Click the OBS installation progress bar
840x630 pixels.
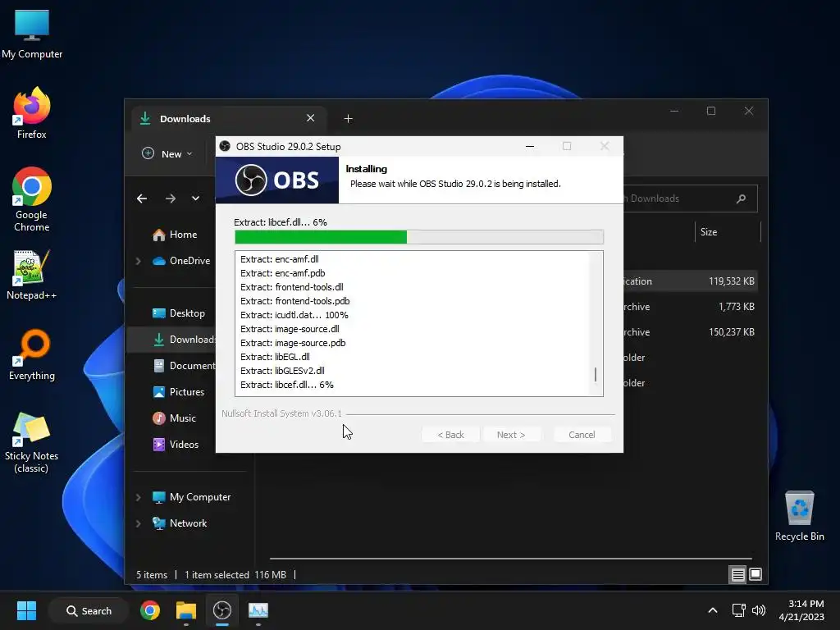[x=419, y=237]
